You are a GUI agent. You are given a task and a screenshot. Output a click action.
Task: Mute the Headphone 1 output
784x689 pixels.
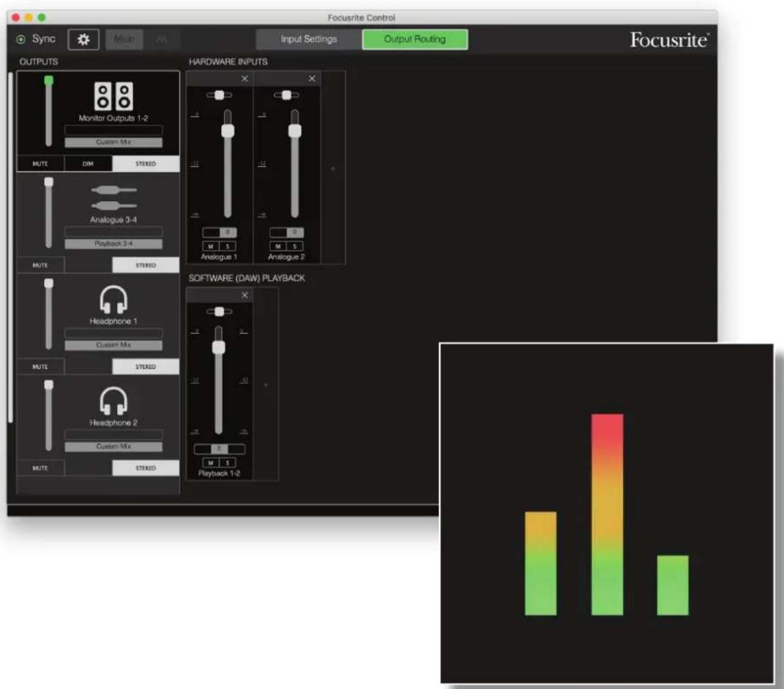(x=41, y=367)
